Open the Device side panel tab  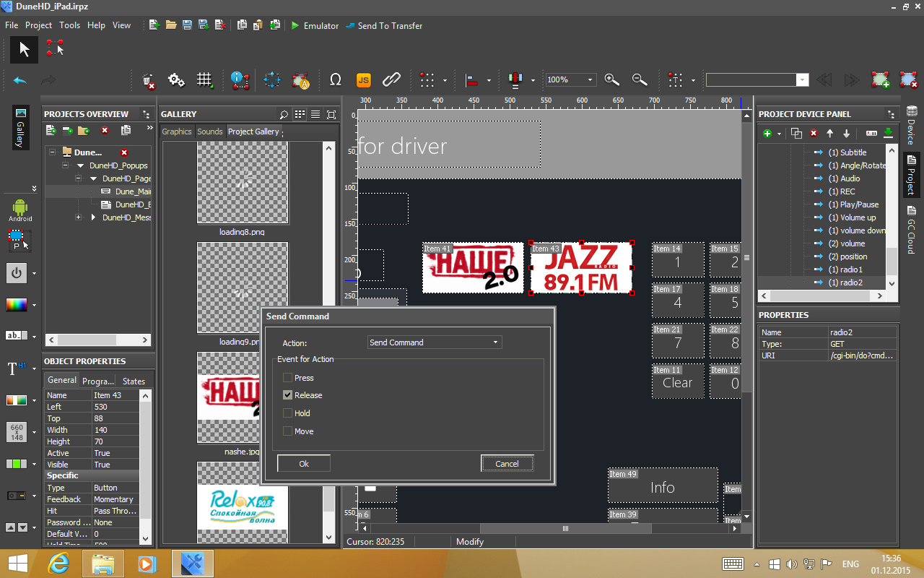911,126
